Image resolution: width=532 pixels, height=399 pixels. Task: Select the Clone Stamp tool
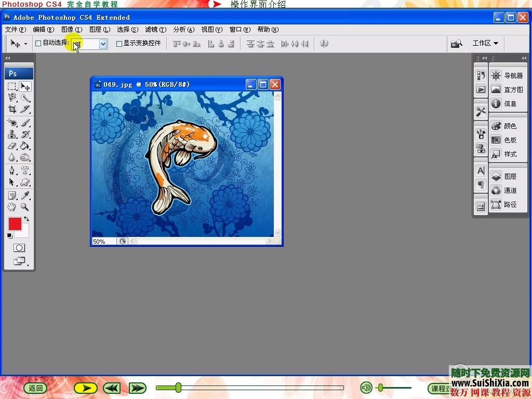pyautogui.click(x=12, y=134)
